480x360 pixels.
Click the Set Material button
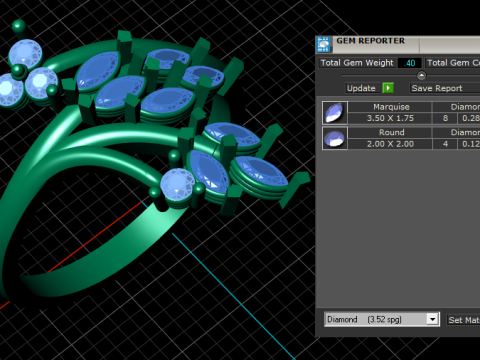(x=463, y=320)
